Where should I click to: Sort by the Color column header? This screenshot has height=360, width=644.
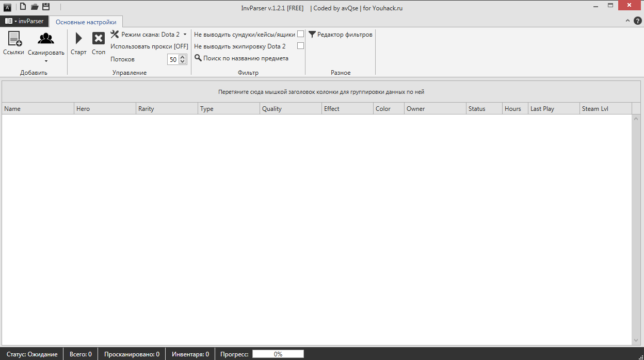pos(389,109)
